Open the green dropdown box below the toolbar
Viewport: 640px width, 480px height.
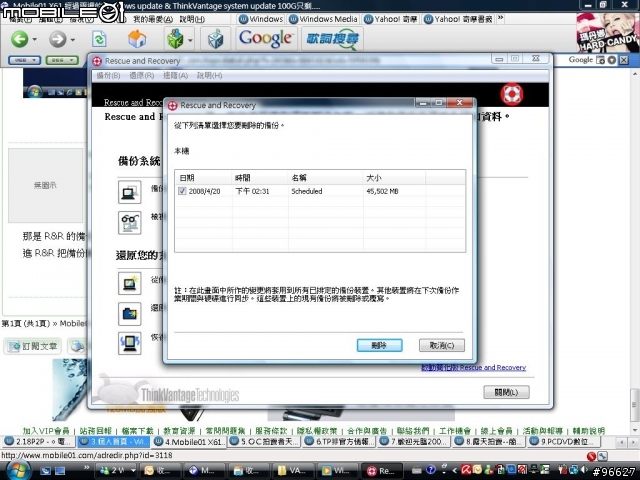click(62, 60)
